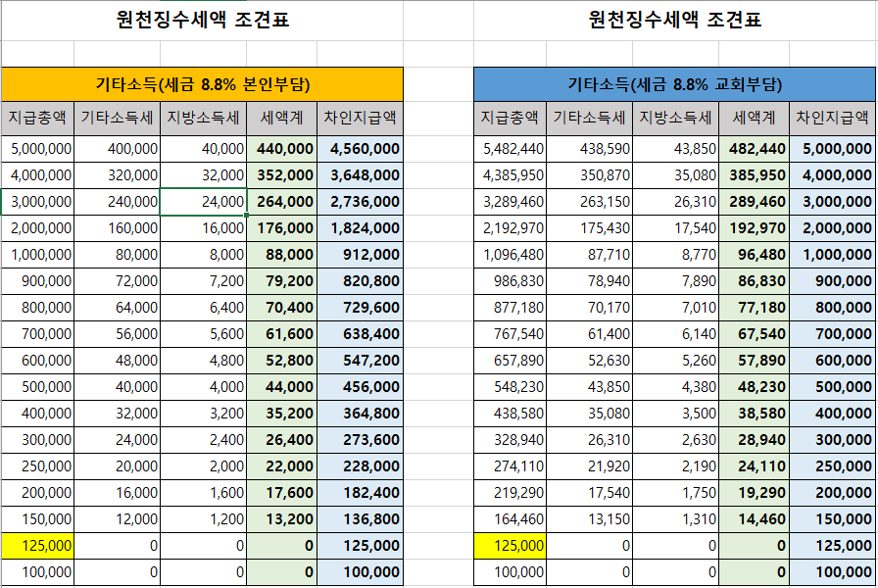Select the '세액계' header in the left table
The height and width of the screenshot is (588, 878).
click(281, 119)
